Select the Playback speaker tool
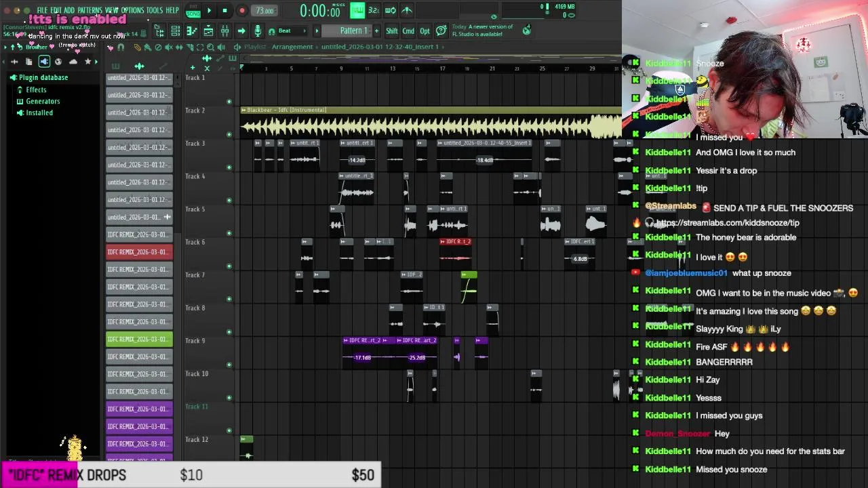 coord(221,47)
